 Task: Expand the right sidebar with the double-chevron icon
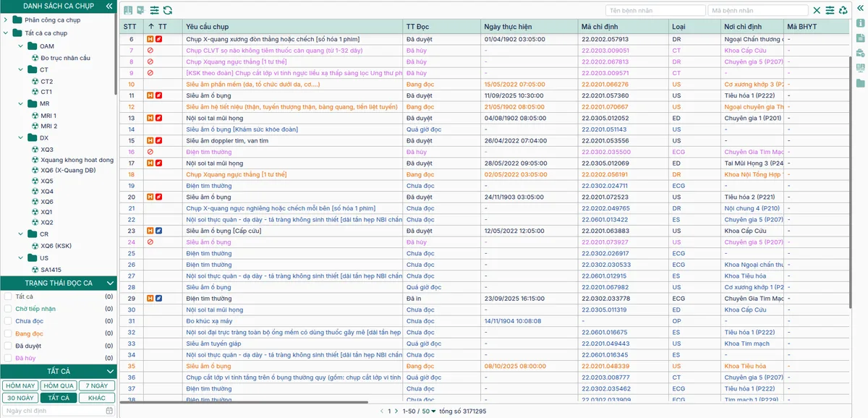(860, 7)
